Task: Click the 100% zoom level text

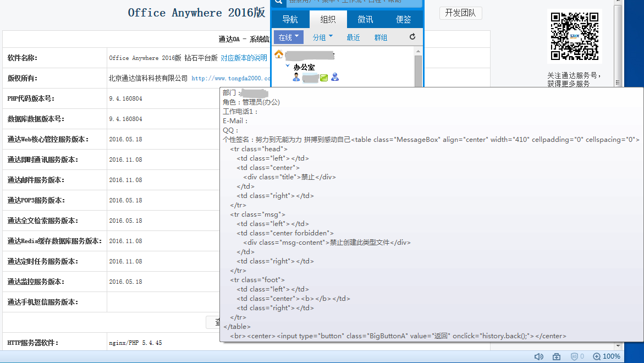Action: click(x=611, y=356)
